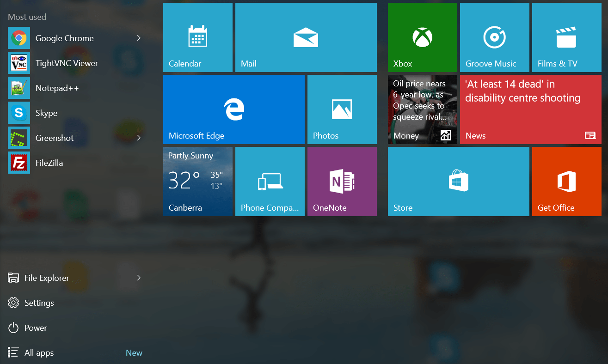The width and height of the screenshot is (608, 364).
Task: Open FileZilla
Action: 48,163
